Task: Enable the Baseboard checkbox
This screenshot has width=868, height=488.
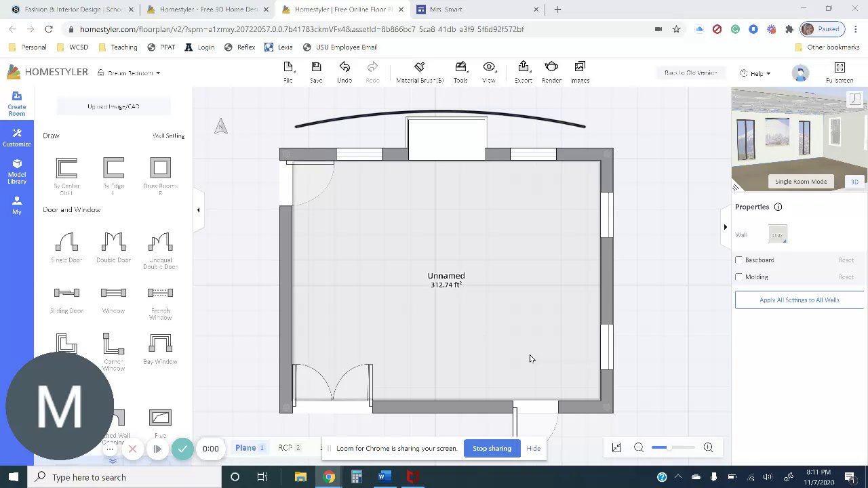Action: click(739, 260)
